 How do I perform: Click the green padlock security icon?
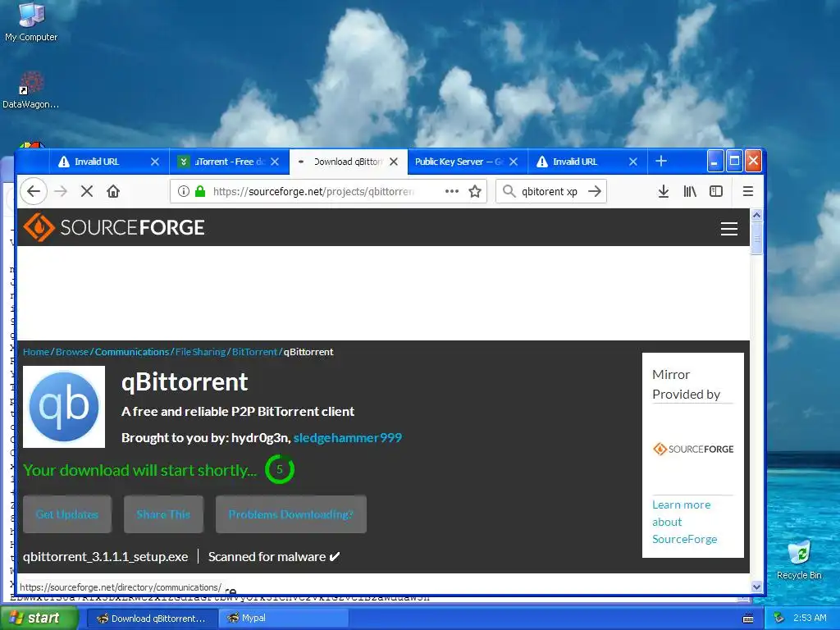pyautogui.click(x=200, y=191)
